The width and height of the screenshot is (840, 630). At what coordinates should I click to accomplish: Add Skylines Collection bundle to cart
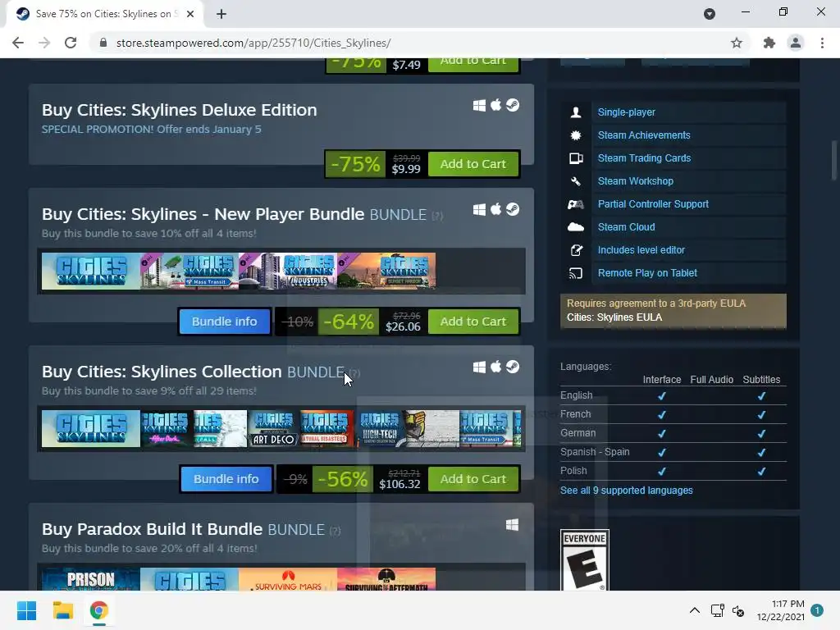[x=473, y=479]
